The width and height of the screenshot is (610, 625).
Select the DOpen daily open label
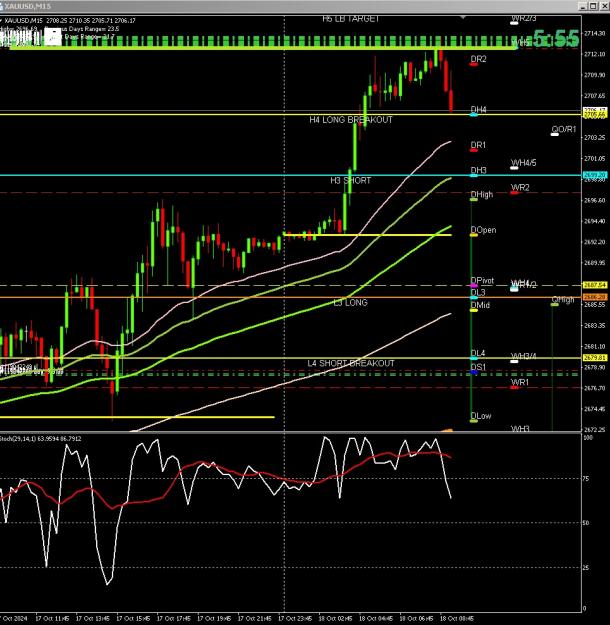coord(483,230)
